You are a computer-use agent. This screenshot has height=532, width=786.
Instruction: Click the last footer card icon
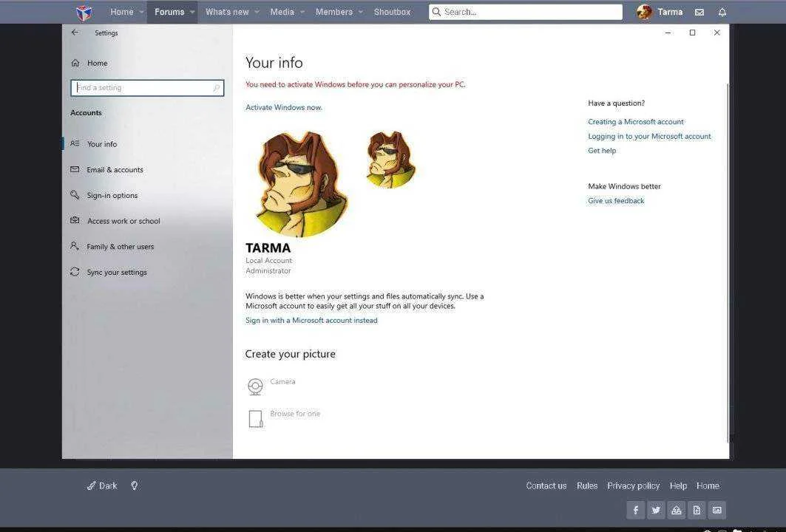[717, 510]
